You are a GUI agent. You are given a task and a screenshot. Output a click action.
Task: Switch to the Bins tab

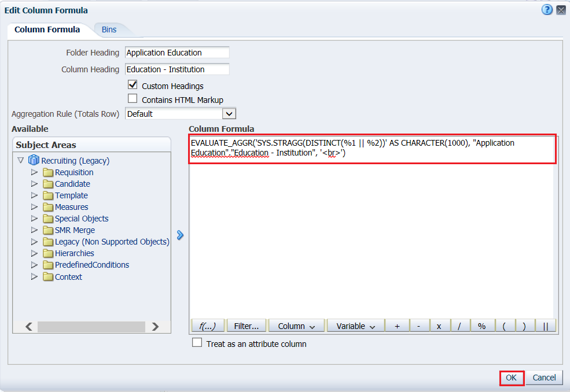tap(109, 30)
